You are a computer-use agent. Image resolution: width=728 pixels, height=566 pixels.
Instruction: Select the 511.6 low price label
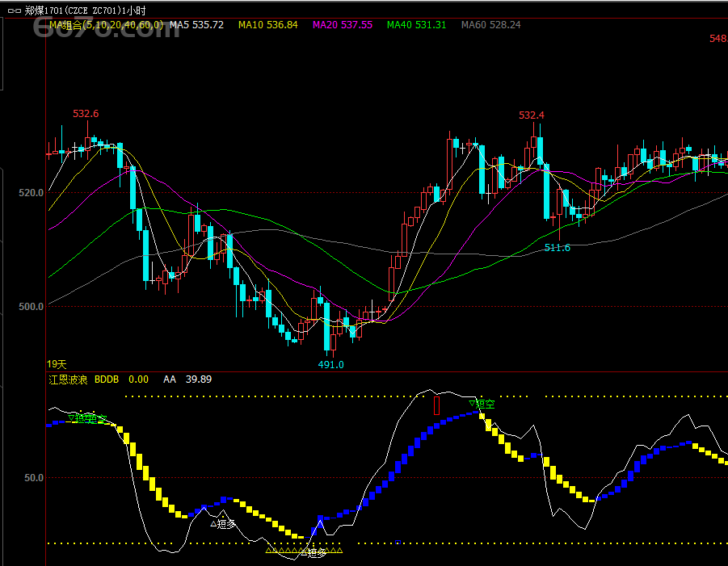pyautogui.click(x=558, y=248)
